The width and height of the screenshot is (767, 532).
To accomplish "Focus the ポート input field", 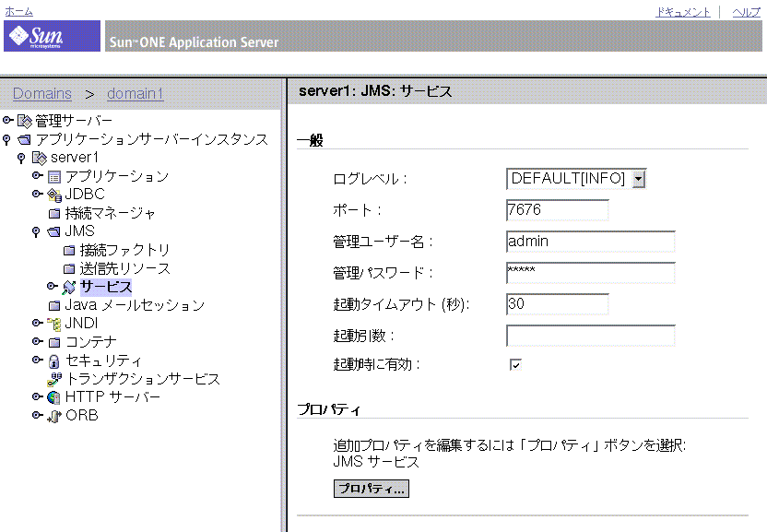I will point(558,210).
